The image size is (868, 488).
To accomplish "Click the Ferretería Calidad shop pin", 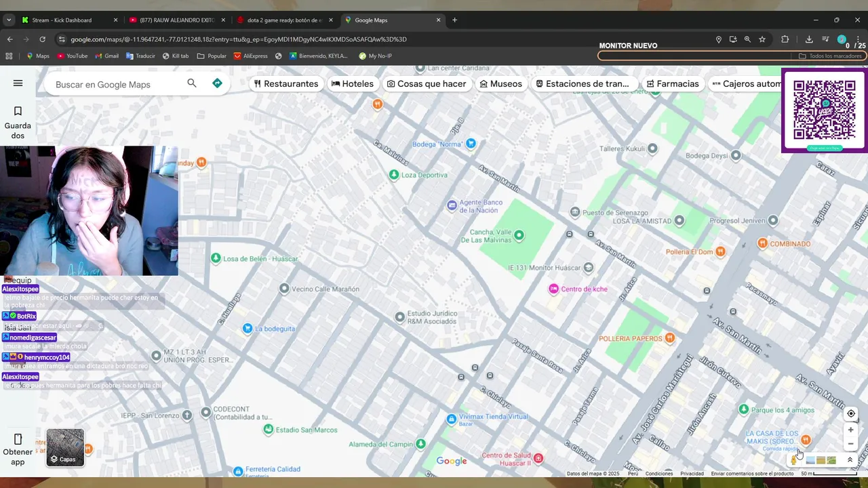I will pos(237,471).
